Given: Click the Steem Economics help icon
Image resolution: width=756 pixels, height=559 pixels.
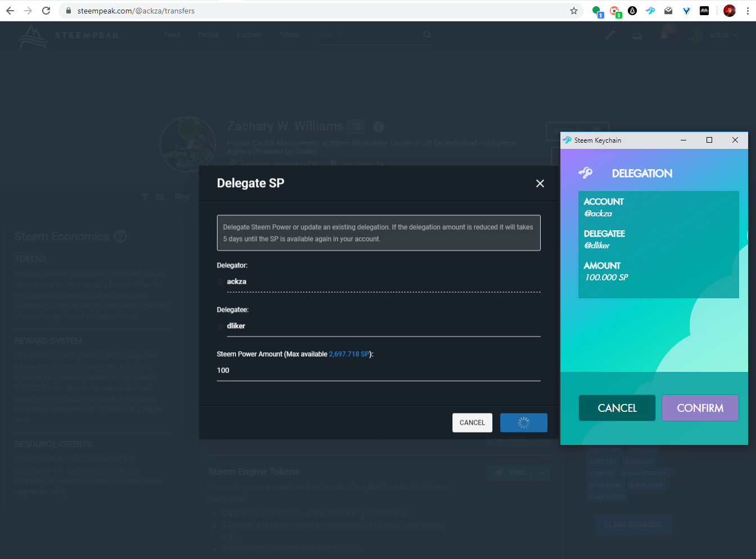Looking at the screenshot, I should [120, 237].
